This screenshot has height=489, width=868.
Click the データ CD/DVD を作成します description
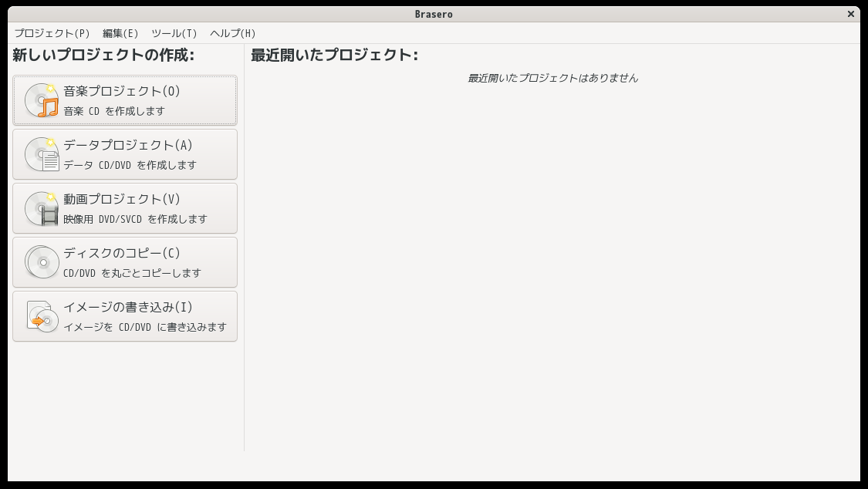pos(130,165)
